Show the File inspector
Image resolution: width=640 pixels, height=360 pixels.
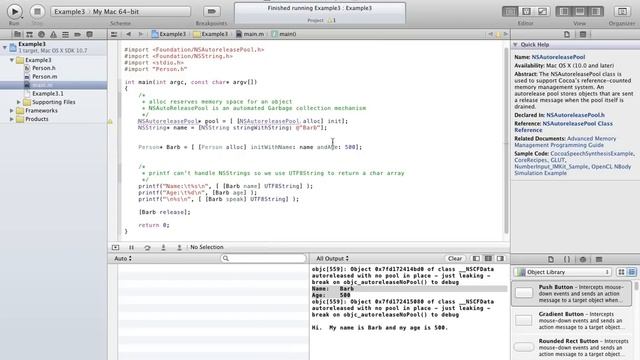[567, 34]
